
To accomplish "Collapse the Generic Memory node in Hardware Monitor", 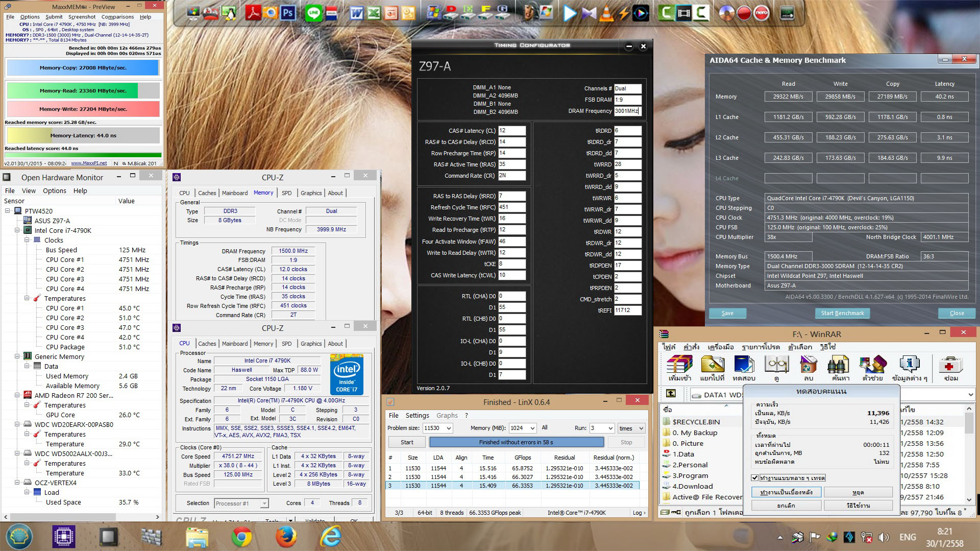I will point(17,356).
